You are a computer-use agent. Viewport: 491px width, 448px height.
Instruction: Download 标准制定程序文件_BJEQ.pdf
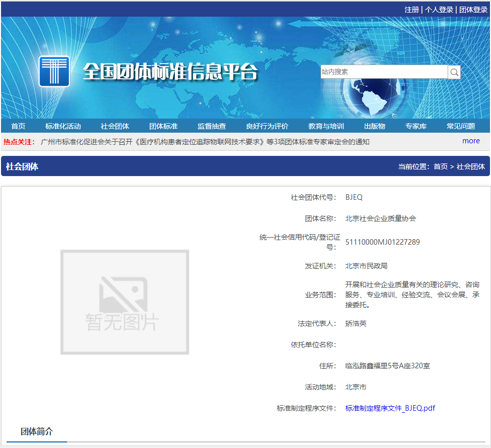(x=390, y=408)
